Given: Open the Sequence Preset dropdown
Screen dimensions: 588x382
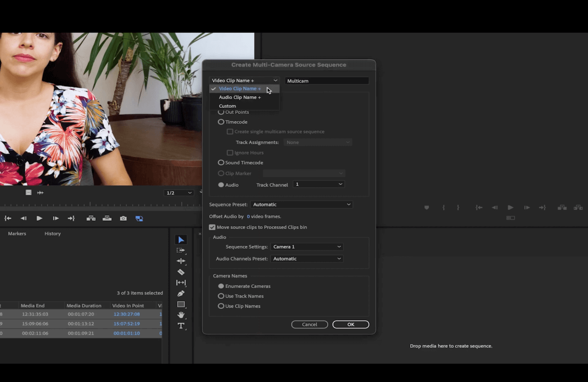Looking at the screenshot, I should [x=301, y=204].
